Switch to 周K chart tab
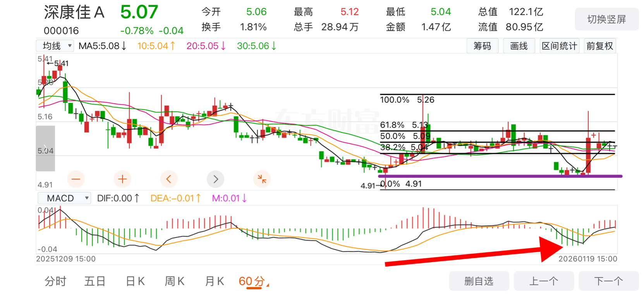Viewport: 644px width, 297px height. [175, 282]
